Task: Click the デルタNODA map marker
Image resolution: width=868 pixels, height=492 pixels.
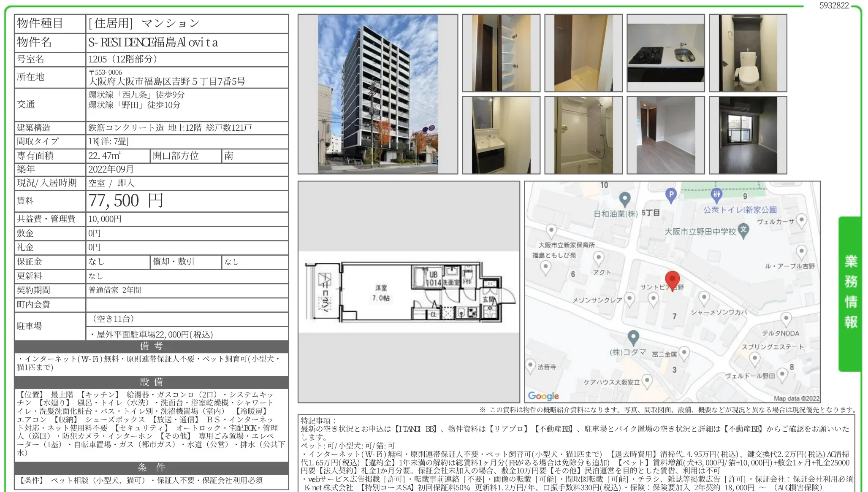Action: tap(786, 319)
